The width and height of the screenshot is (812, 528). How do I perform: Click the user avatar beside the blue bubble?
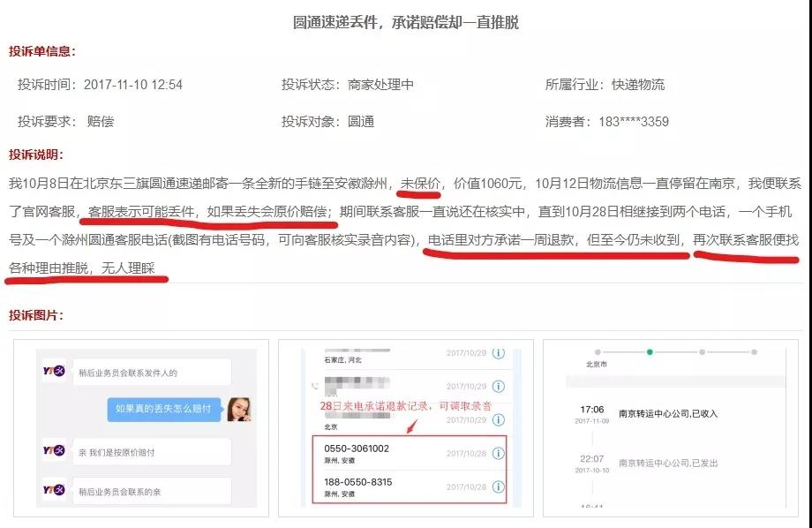coord(239,410)
